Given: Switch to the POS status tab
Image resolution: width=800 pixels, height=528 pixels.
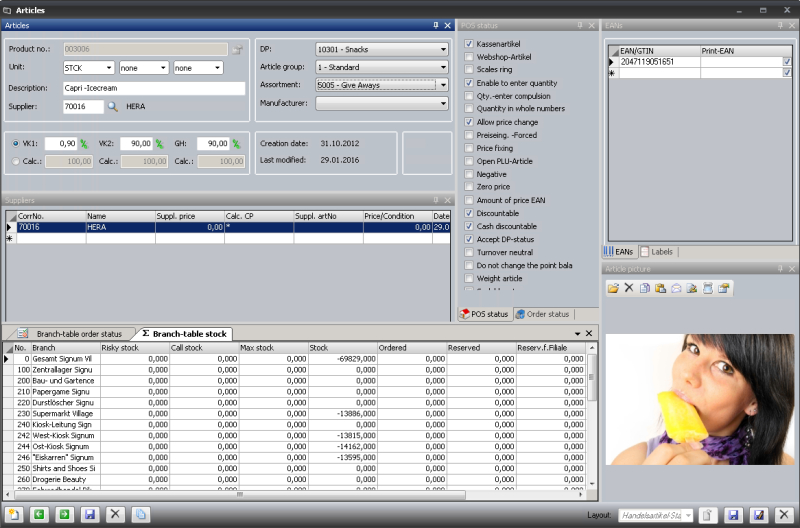Looking at the screenshot, I should click(484, 314).
